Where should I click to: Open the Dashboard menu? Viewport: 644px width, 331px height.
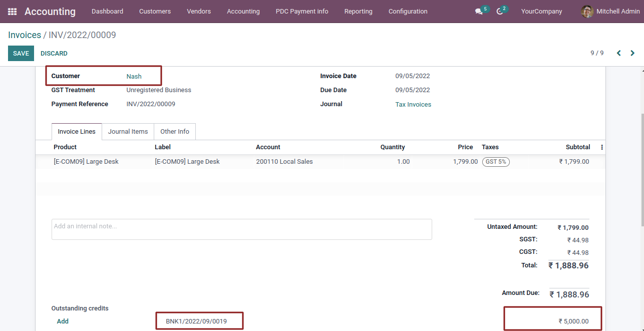[107, 12]
